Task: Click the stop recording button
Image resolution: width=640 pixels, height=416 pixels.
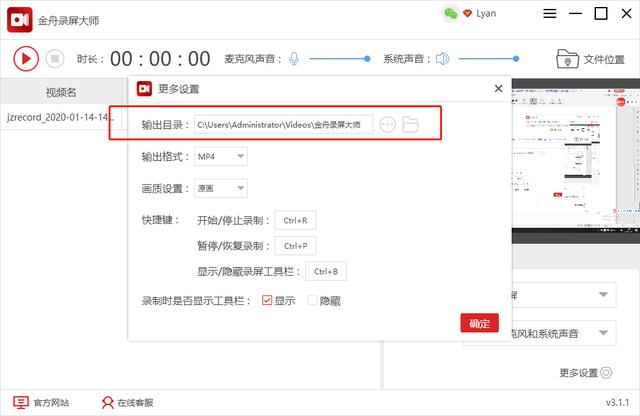Action: click(56, 58)
